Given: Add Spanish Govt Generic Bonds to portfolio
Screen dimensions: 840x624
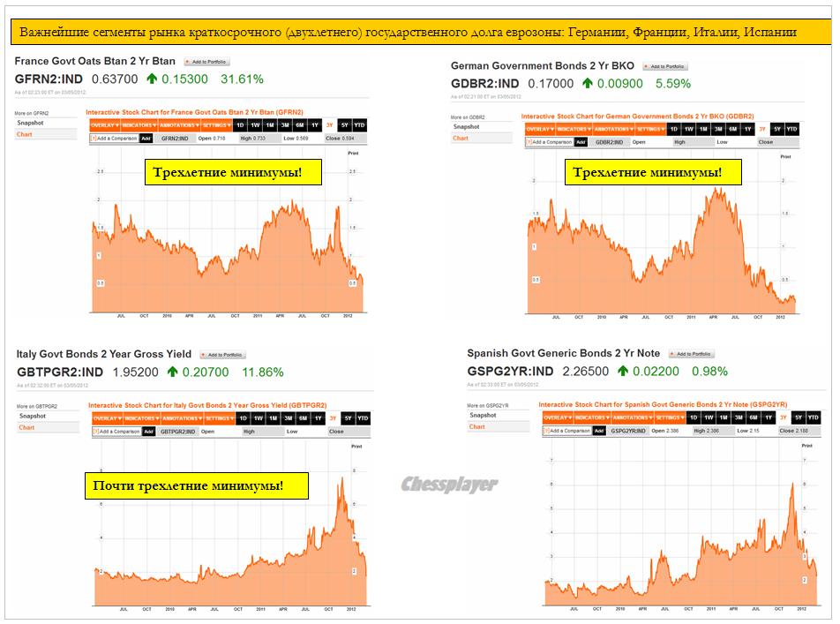Looking at the screenshot, I should click(x=680, y=354).
